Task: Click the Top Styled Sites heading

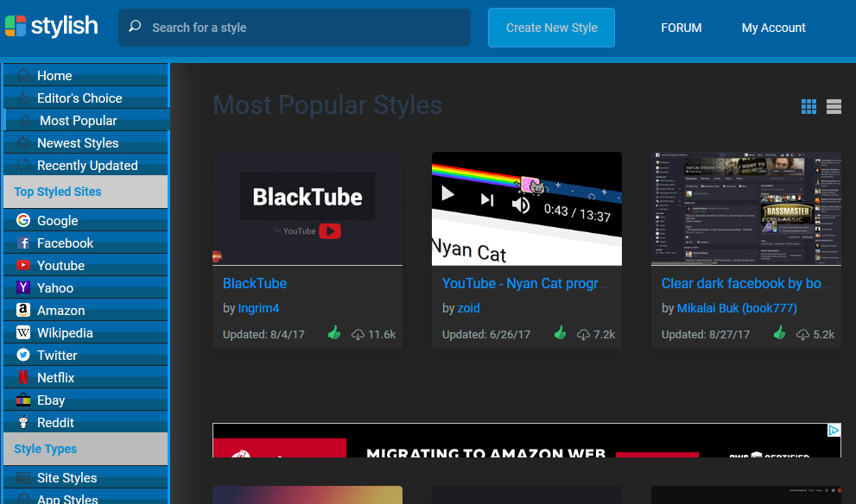Action: [x=58, y=192]
